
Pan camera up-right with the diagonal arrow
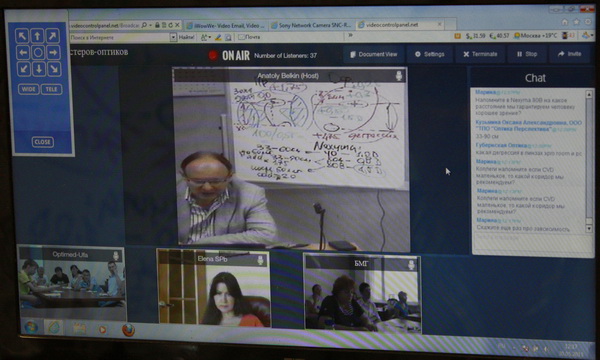[53, 36]
